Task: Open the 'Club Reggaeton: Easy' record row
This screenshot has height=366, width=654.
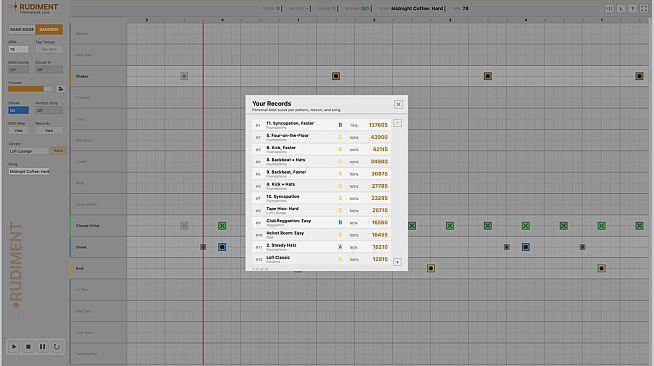Action: [322, 223]
